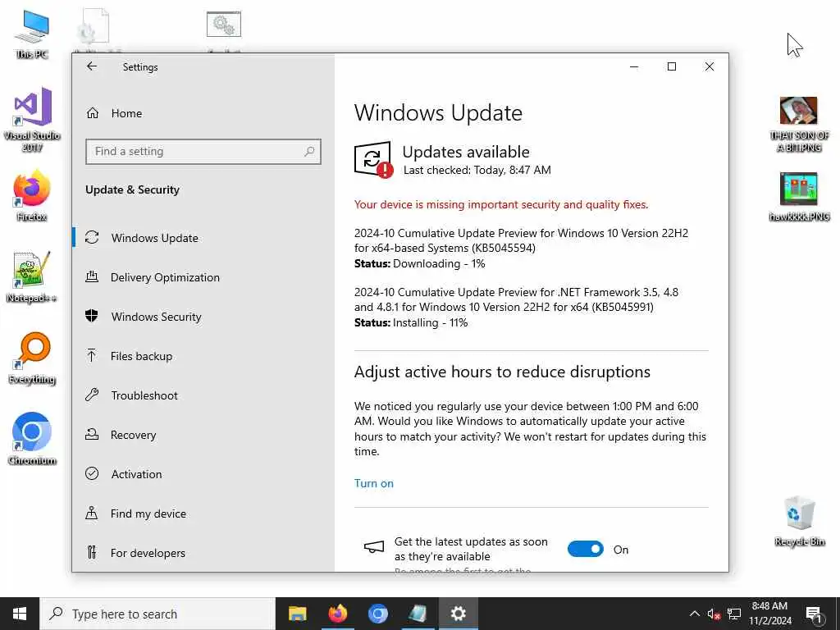
Task: Click 'Last checked: Today, 8:47 AM' text
Action: pyautogui.click(x=477, y=171)
